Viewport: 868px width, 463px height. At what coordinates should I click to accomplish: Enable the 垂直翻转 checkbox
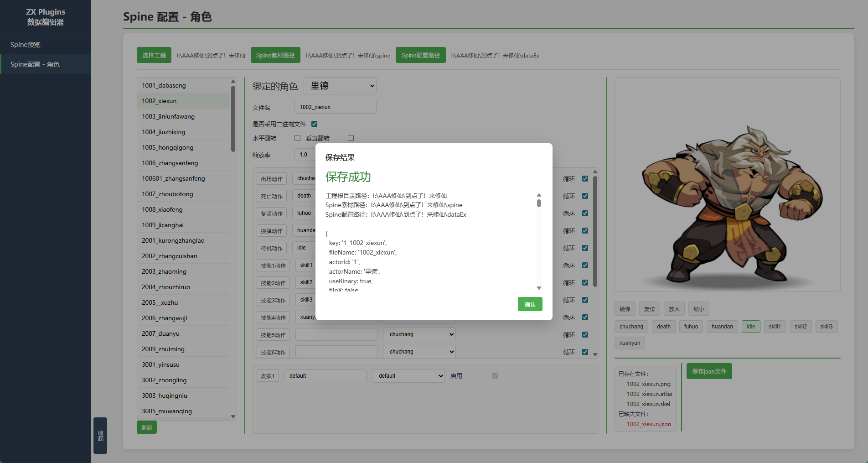pyautogui.click(x=351, y=138)
